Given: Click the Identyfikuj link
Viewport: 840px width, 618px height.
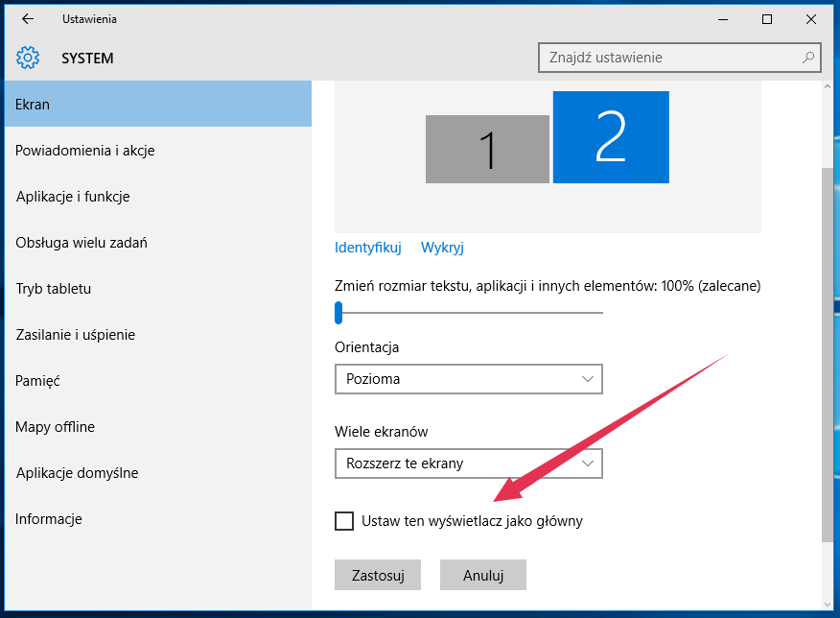Looking at the screenshot, I should pos(368,248).
